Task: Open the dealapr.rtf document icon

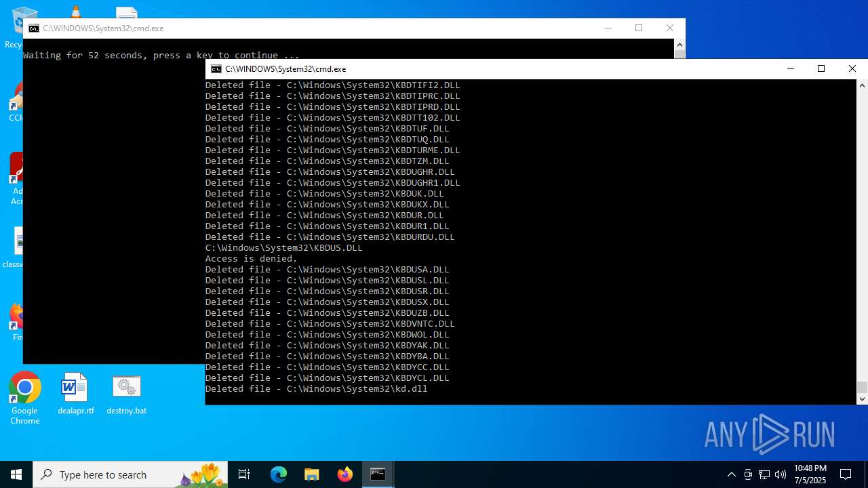Action: click(75, 394)
